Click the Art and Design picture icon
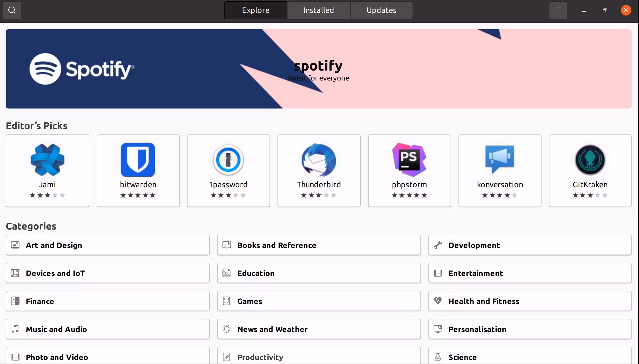The width and height of the screenshot is (639, 364). coord(15,245)
